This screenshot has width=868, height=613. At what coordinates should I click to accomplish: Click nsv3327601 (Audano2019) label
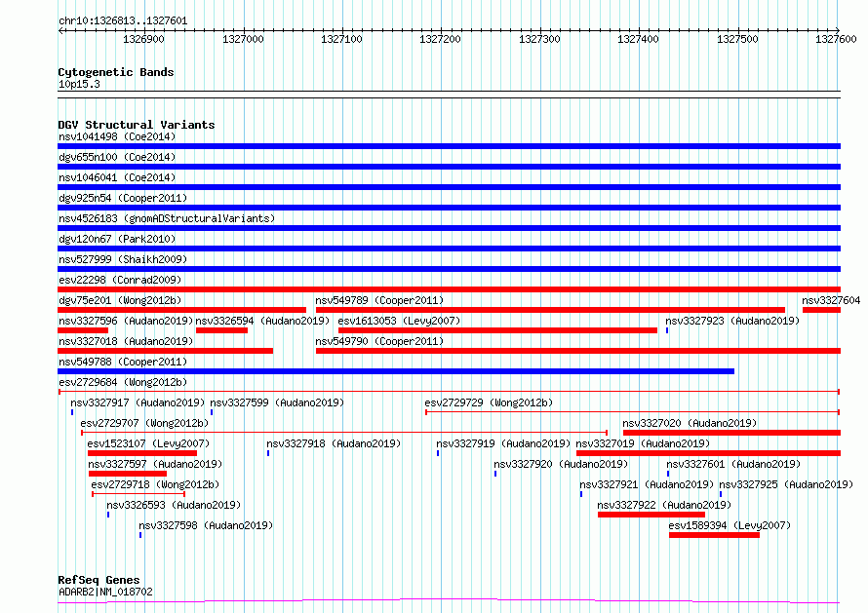(x=733, y=464)
